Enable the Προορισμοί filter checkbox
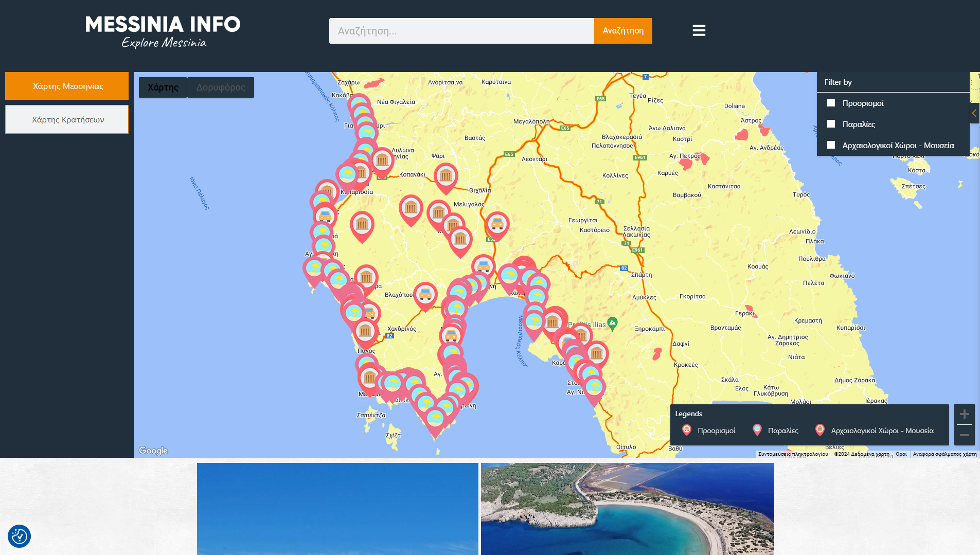 [831, 103]
